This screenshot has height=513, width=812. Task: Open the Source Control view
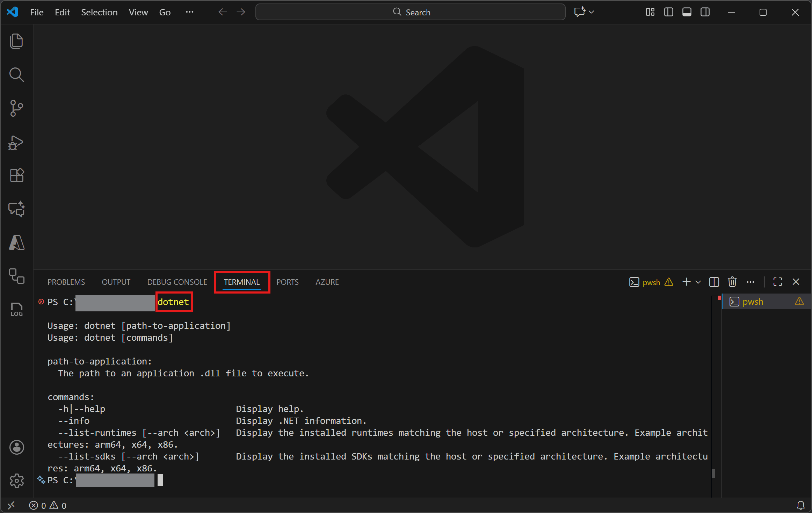tap(16, 108)
